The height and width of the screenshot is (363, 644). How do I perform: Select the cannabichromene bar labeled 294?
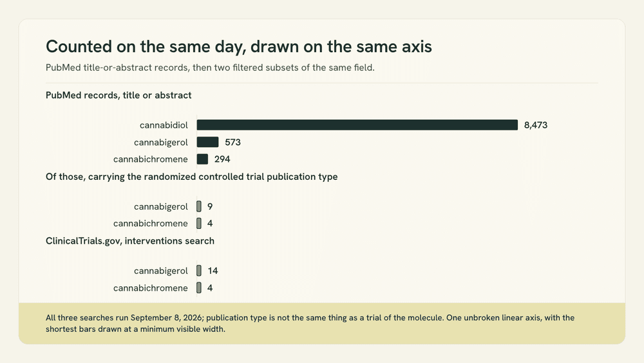202,159
